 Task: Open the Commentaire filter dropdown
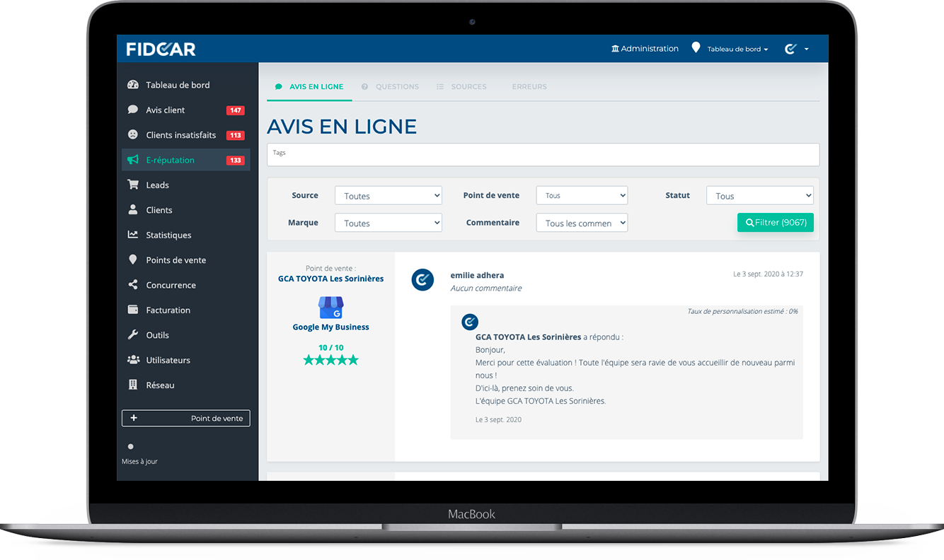(x=582, y=223)
